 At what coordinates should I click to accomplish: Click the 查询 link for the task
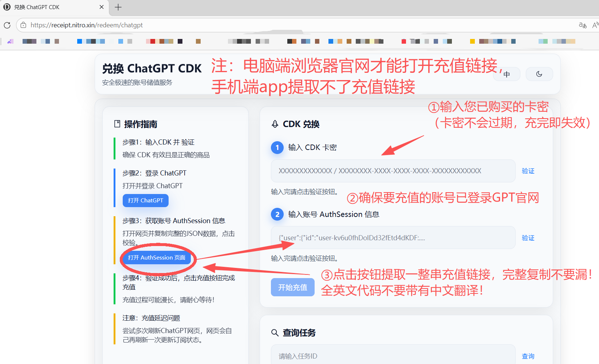(x=528, y=356)
